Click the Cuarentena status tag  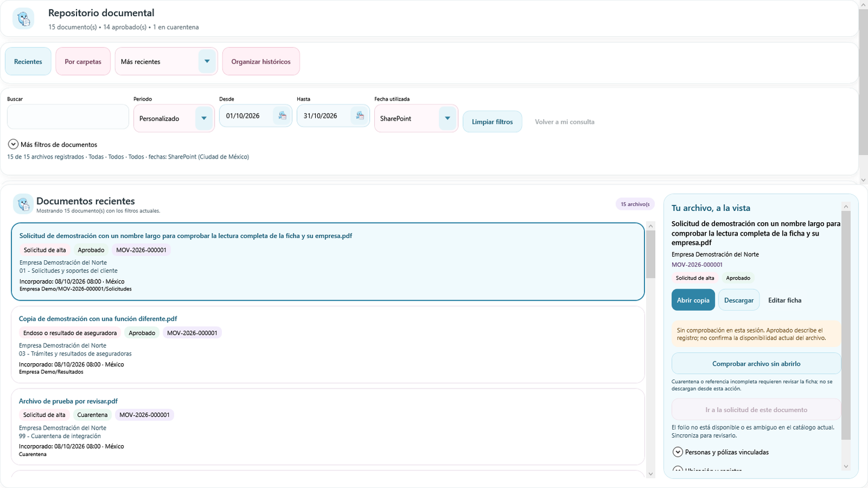pyautogui.click(x=92, y=415)
